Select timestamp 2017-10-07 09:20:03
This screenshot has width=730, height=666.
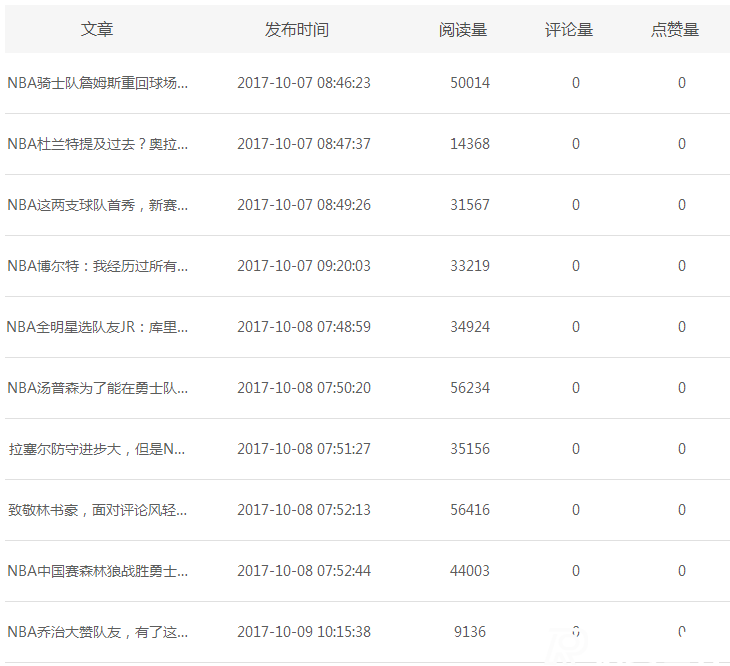(x=303, y=266)
